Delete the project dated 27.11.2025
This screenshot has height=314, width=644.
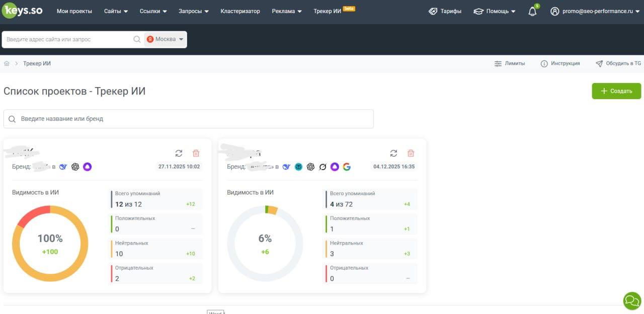pyautogui.click(x=196, y=153)
